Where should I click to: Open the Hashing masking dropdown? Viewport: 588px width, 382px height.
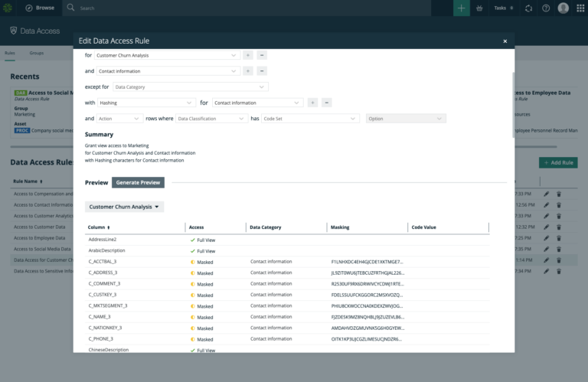pos(146,103)
